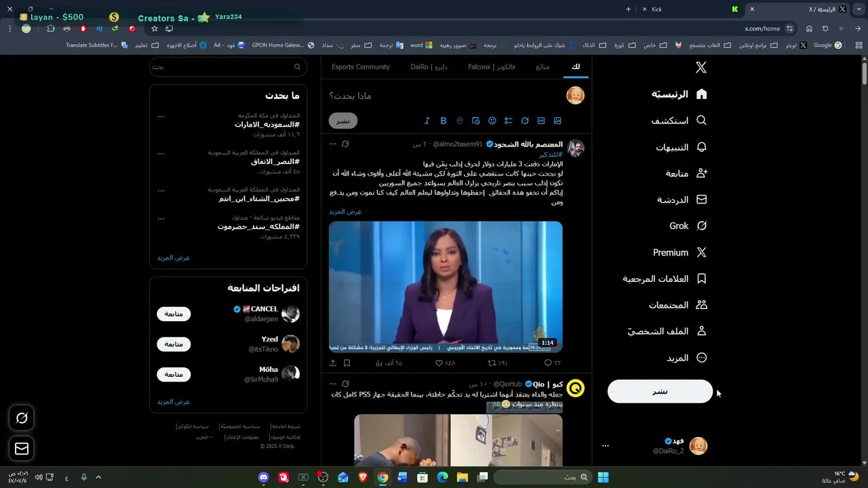Click Grok icon on almo2tasem91 post header
This screenshot has height=488, width=868.
[x=345, y=144]
